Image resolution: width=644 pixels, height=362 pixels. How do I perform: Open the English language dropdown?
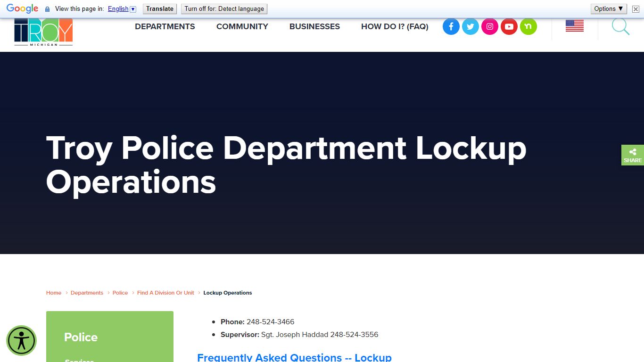(x=122, y=9)
